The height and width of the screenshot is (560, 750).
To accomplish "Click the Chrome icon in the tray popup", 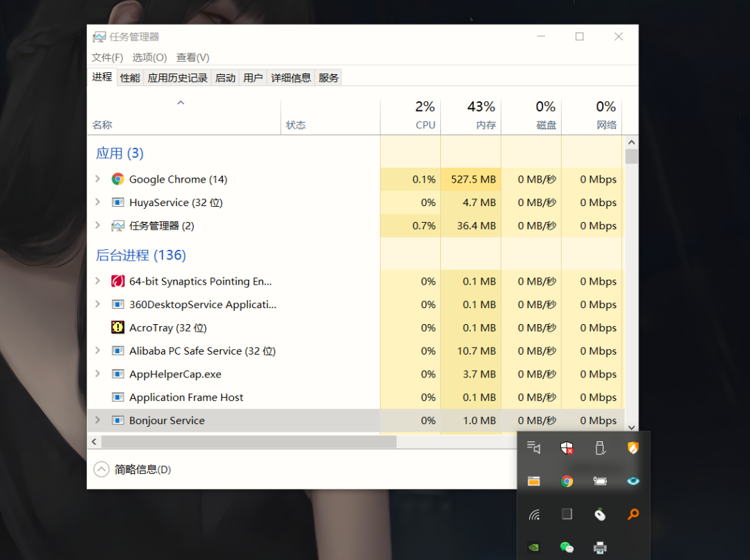I will pyautogui.click(x=567, y=481).
